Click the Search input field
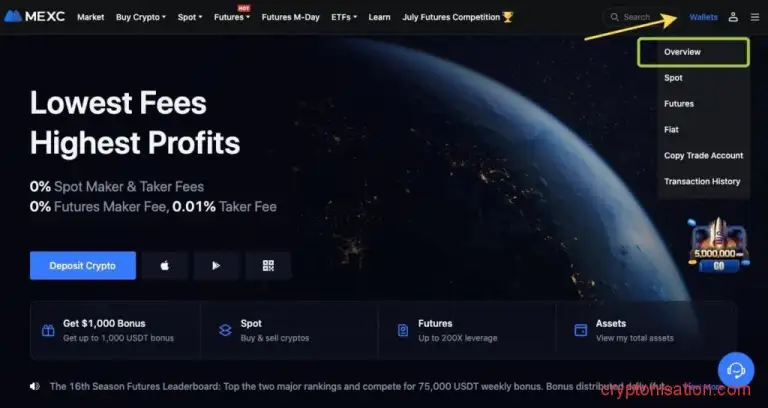The height and width of the screenshot is (408, 768). tap(640, 17)
